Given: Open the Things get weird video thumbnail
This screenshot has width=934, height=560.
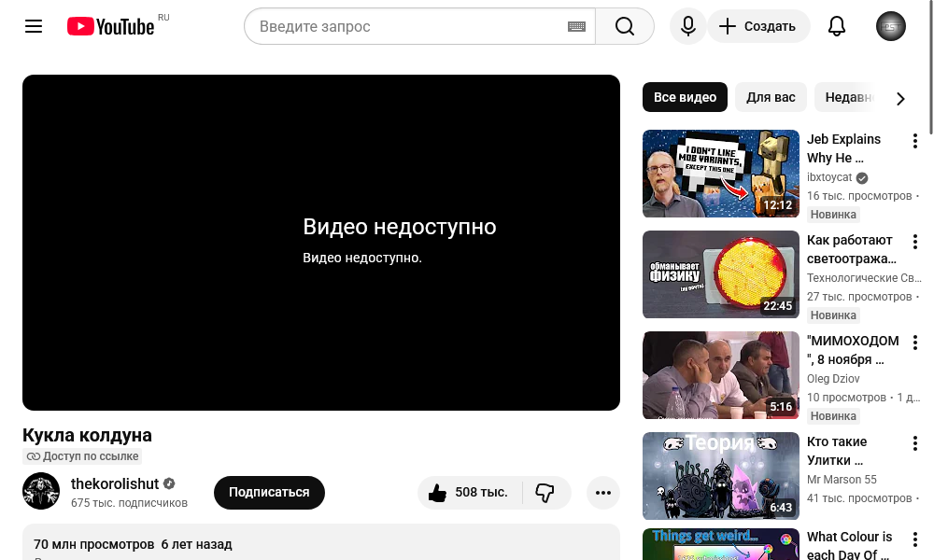Looking at the screenshot, I should click(721, 544).
